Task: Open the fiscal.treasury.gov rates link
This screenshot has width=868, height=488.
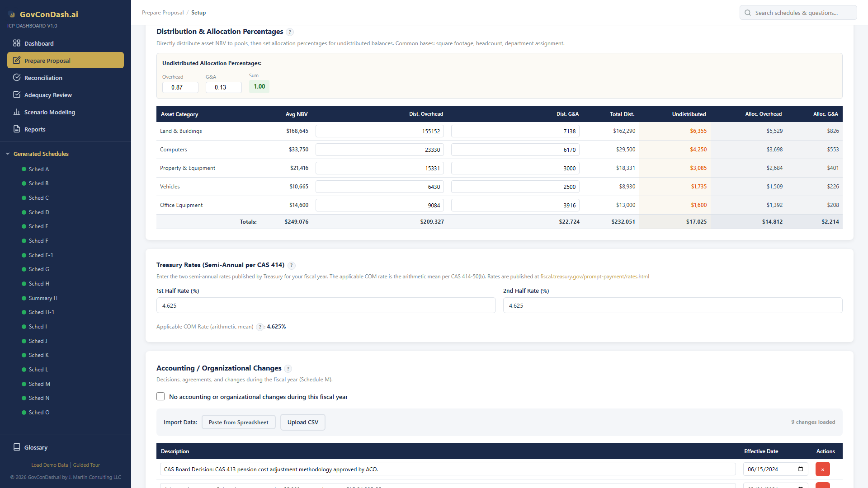Action: point(594,276)
